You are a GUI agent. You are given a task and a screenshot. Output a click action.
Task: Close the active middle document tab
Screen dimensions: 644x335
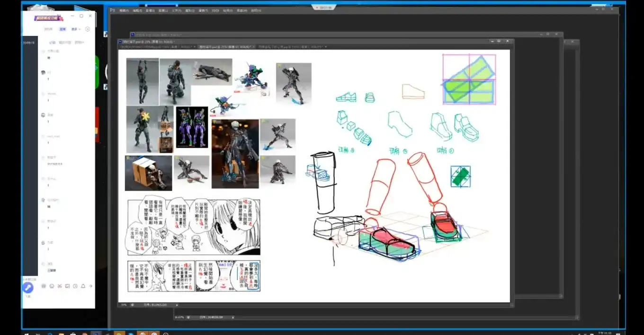coord(252,47)
